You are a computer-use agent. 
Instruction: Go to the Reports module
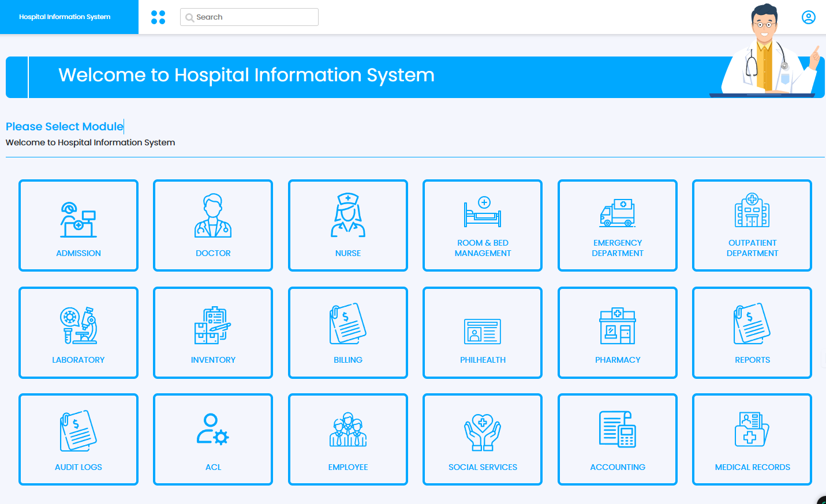752,333
